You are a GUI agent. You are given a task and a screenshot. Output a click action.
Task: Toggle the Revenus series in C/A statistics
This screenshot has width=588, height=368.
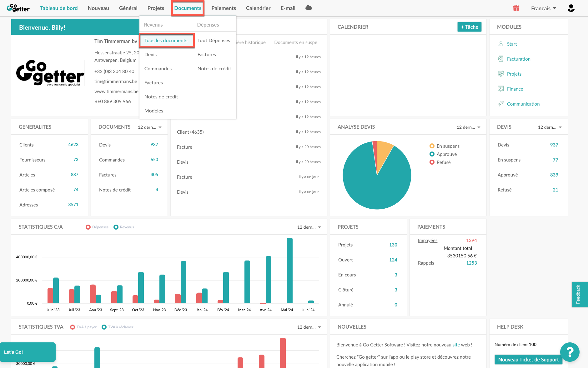124,227
